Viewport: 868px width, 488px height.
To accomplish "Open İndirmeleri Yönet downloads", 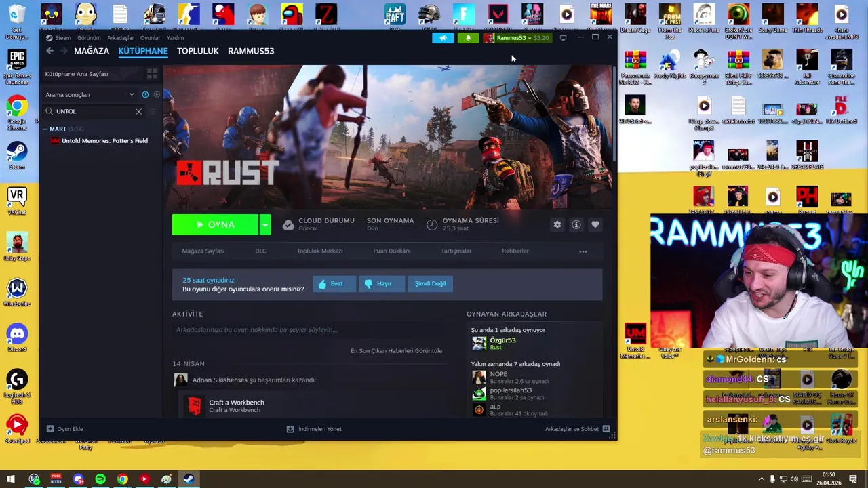I will (x=314, y=428).
